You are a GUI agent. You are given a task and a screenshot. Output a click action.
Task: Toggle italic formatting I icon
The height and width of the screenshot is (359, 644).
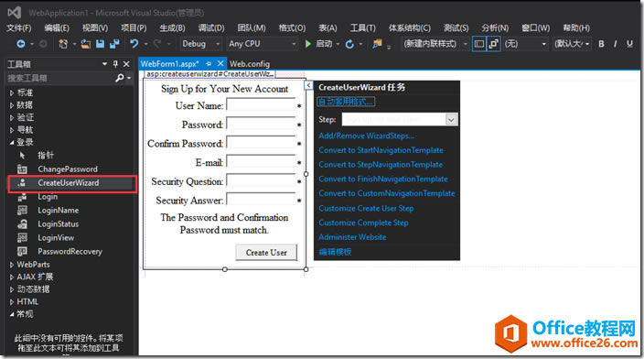pyautogui.click(x=616, y=44)
